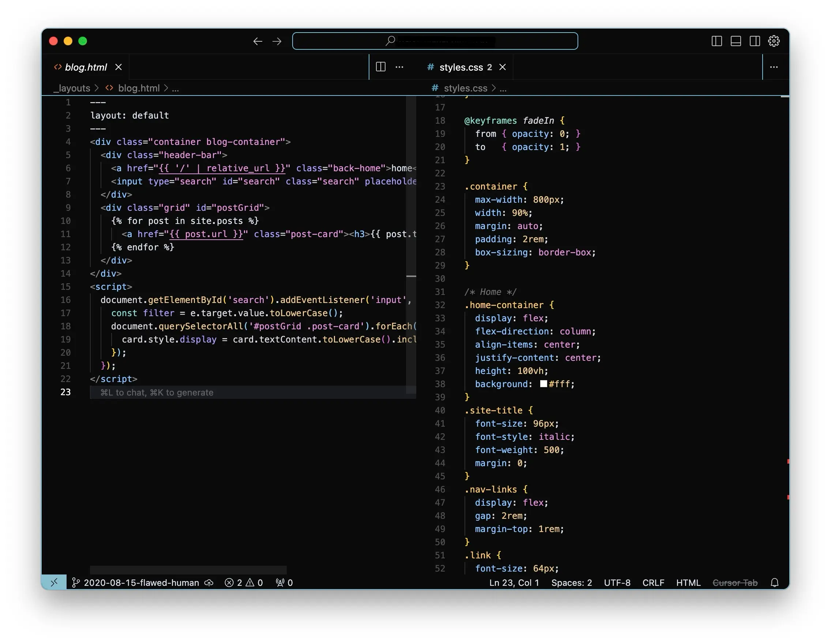Click the #fff white color swatch
This screenshot has width=831, height=644.
544,384
